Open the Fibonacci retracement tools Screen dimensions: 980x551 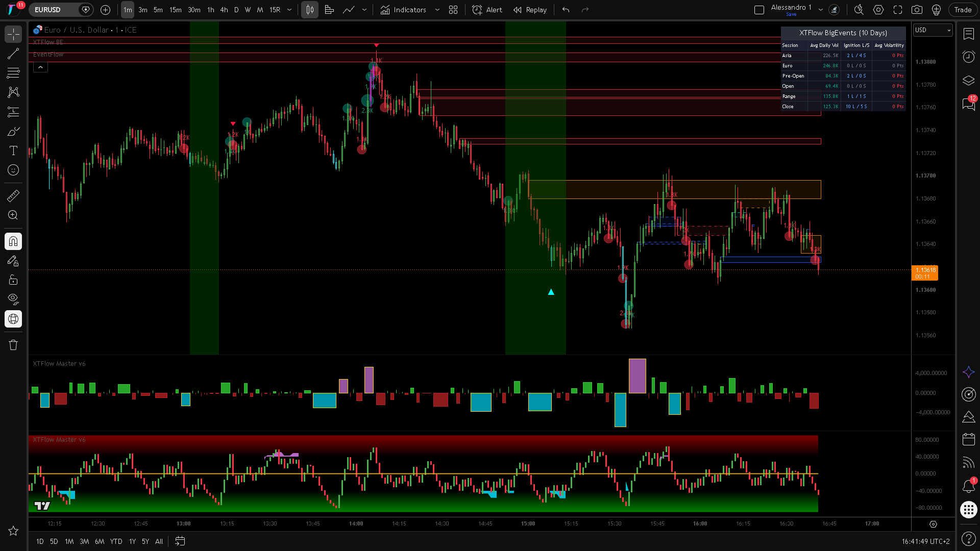pos(13,73)
